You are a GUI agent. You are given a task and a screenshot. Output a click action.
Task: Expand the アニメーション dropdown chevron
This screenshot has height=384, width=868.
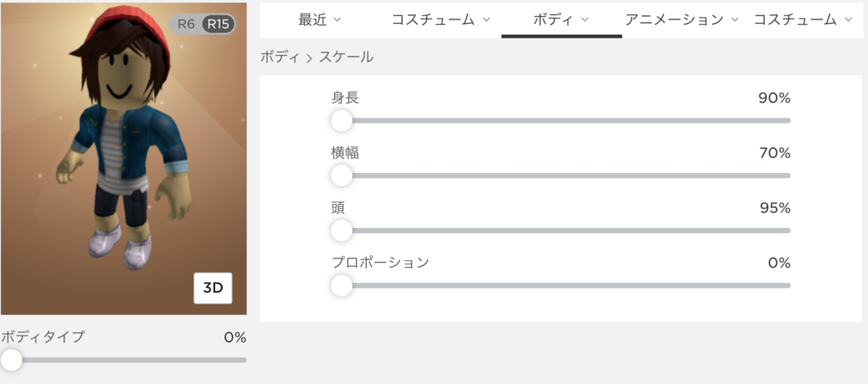coord(735,19)
